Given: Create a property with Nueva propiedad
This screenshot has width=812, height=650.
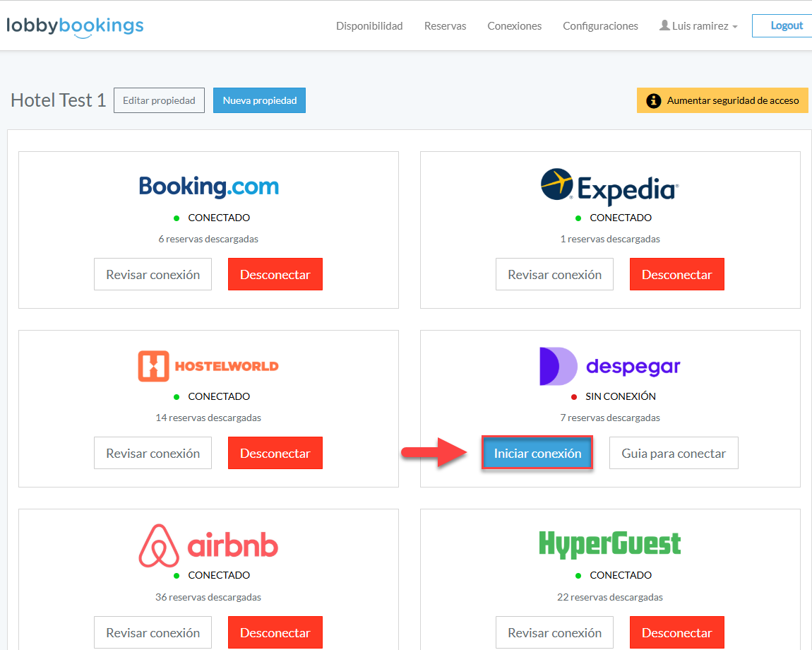Looking at the screenshot, I should tap(259, 100).
